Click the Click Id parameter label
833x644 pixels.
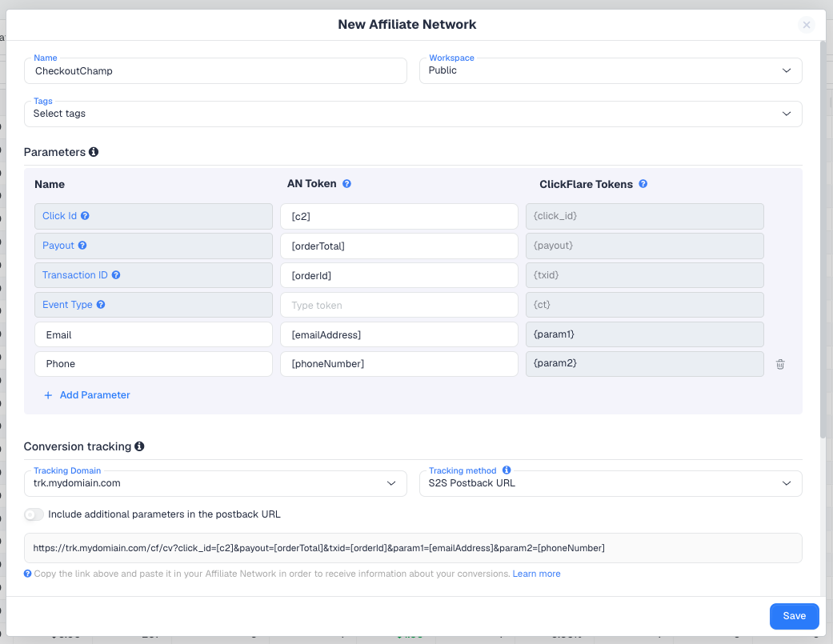59,216
